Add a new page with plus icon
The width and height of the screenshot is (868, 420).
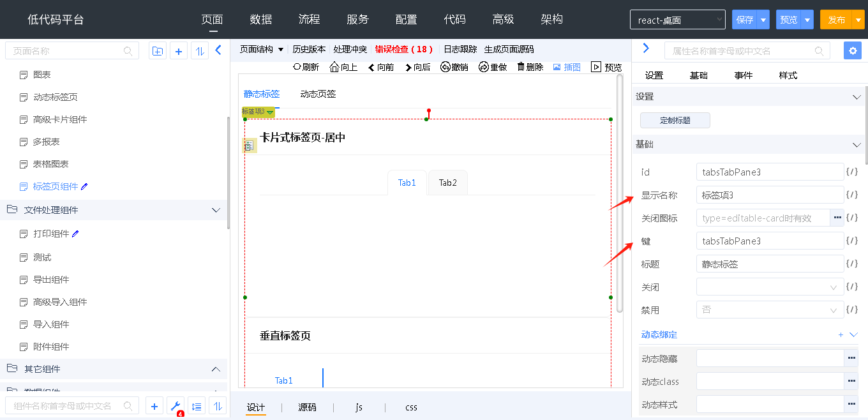[x=179, y=51]
